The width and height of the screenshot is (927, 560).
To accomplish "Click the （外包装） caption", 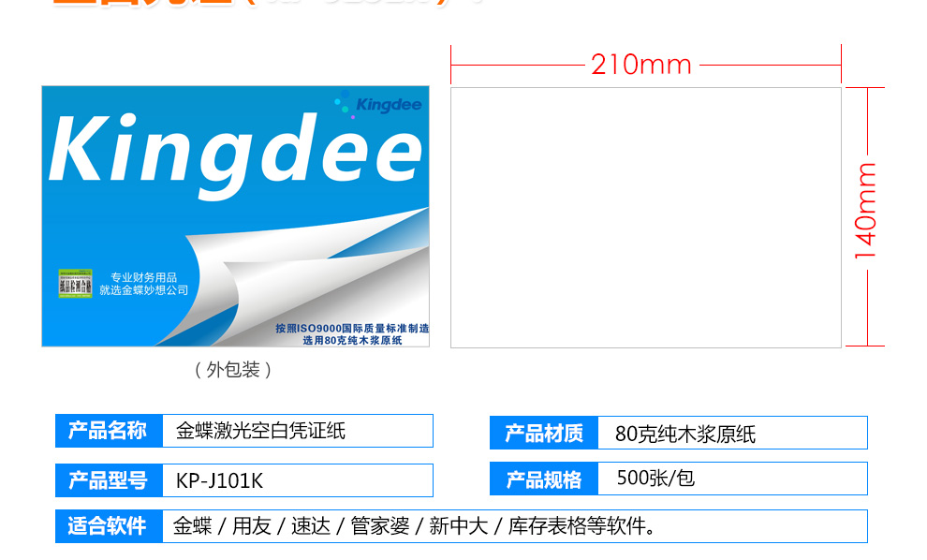I will 233,370.
